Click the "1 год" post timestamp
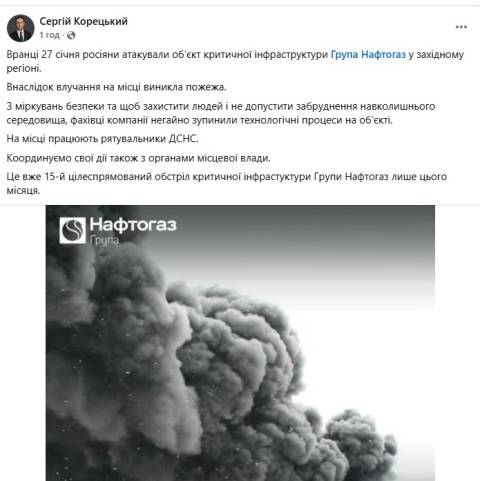This screenshot has height=481, width=480. pos(49,35)
